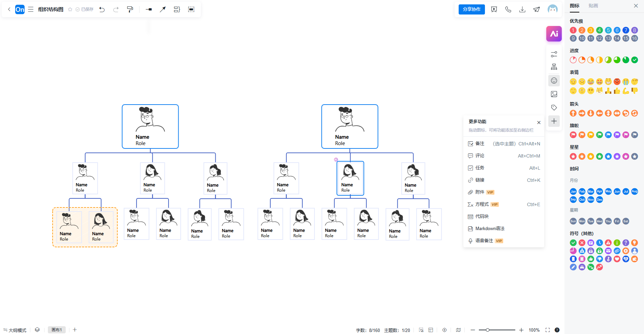The width and height of the screenshot is (644, 334).
Task: Click the download export icon
Action: click(x=522, y=9)
